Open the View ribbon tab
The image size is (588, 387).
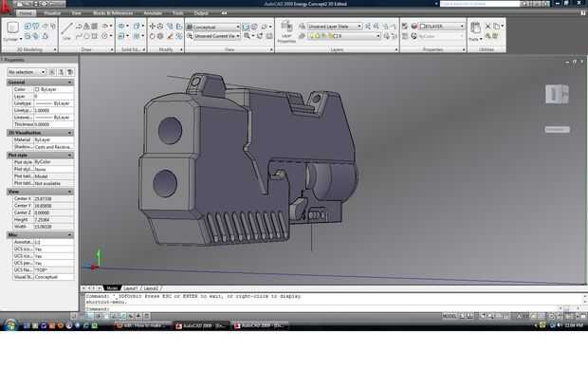[77, 13]
